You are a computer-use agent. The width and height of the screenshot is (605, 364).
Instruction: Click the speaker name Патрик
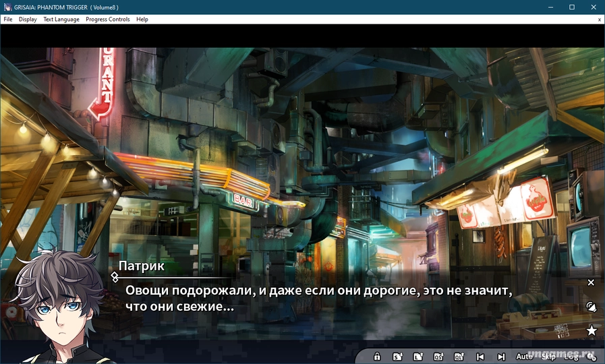pos(142,266)
